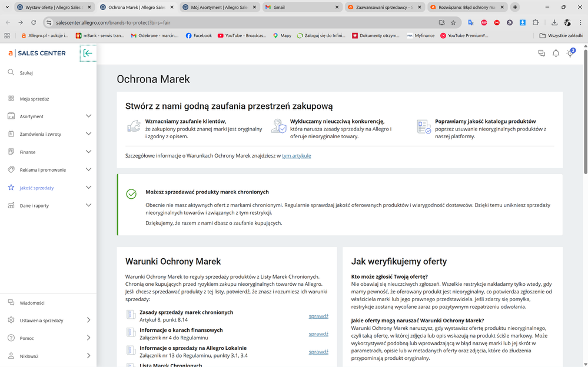Click sprawdź for Zasady sprzedaży marek chronionych
The image size is (588, 367).
click(x=318, y=316)
